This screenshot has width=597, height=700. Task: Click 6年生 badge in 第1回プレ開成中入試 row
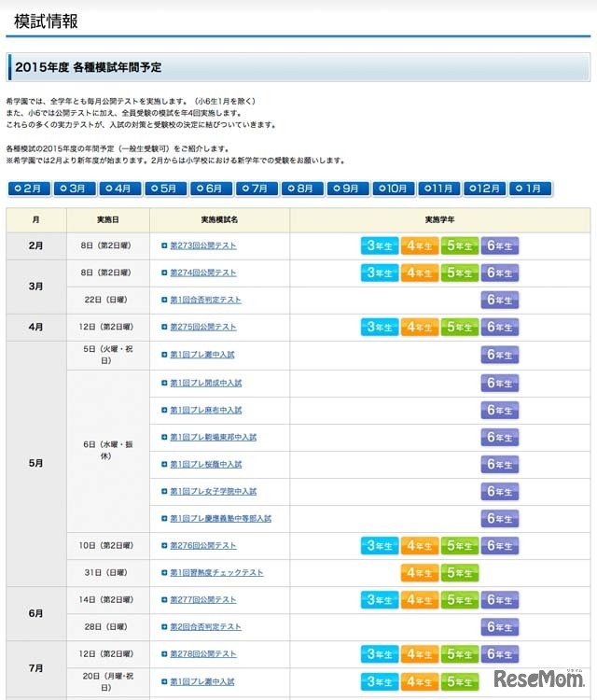[x=500, y=383]
